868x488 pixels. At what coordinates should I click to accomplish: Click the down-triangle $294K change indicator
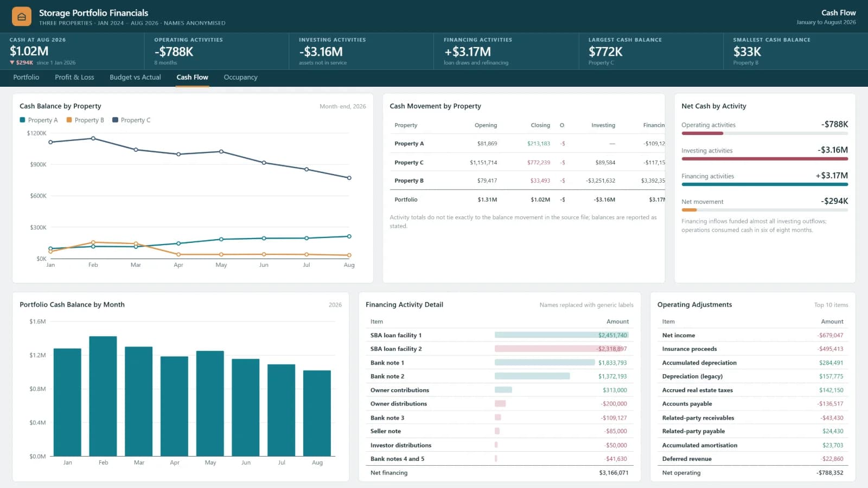(x=22, y=62)
